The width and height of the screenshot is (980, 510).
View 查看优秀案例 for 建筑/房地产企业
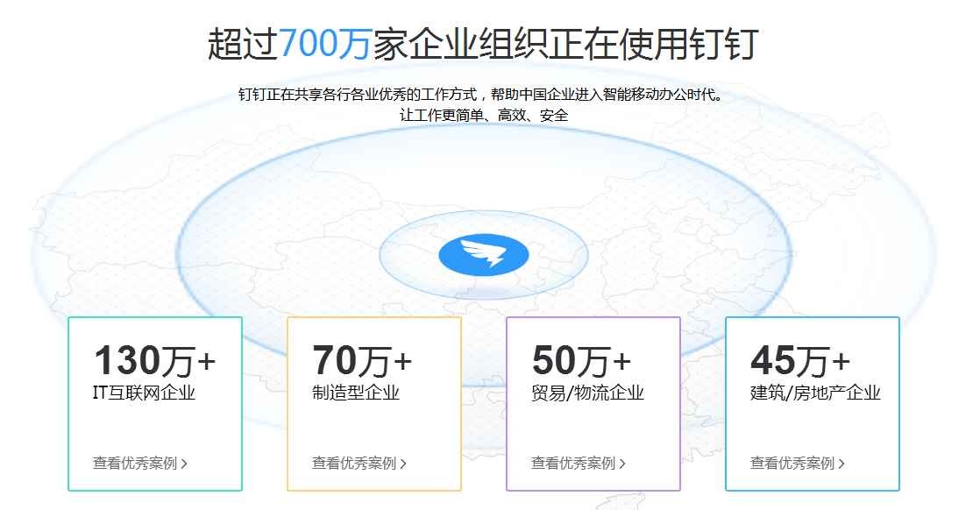point(798,464)
